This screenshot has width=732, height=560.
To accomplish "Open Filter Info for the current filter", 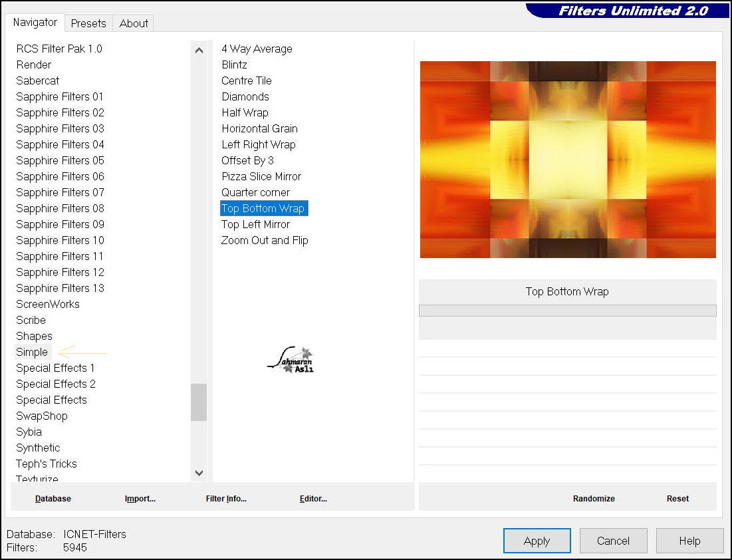I will coord(226,498).
